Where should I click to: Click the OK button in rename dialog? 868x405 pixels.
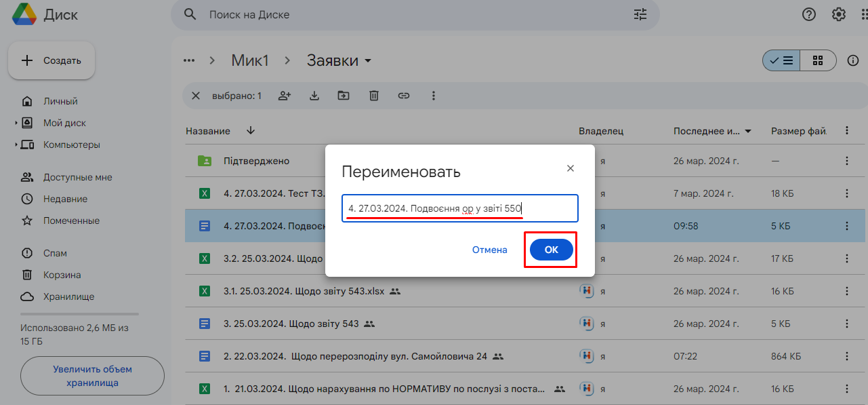point(552,250)
